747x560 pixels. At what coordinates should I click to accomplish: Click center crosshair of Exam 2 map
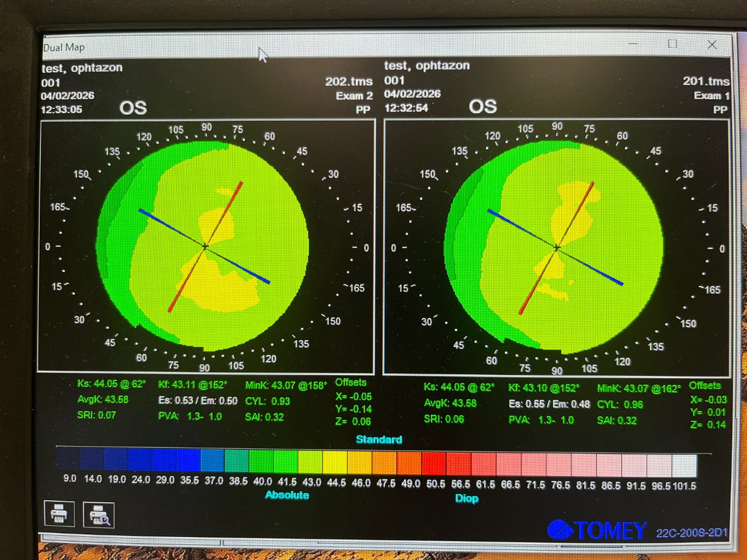click(205, 247)
